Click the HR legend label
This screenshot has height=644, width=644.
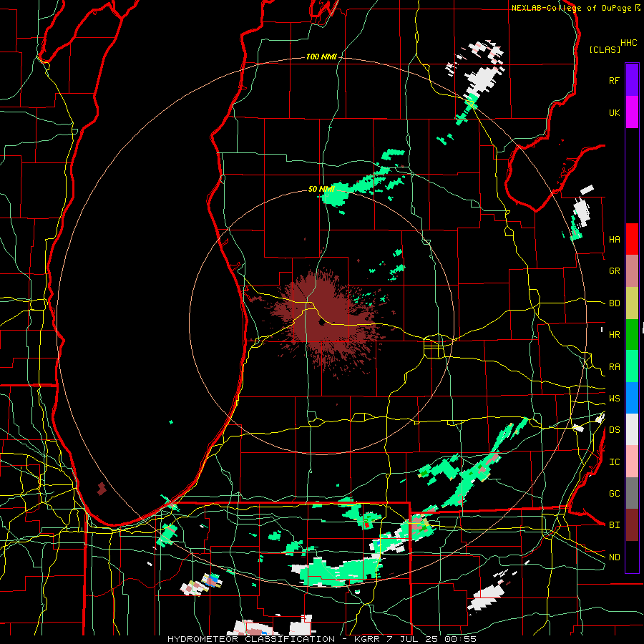(614, 335)
